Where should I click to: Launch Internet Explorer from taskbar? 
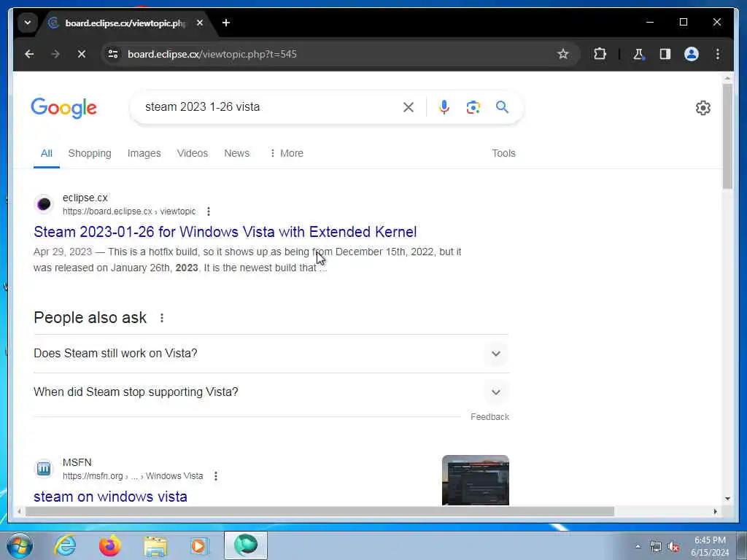[65, 545]
